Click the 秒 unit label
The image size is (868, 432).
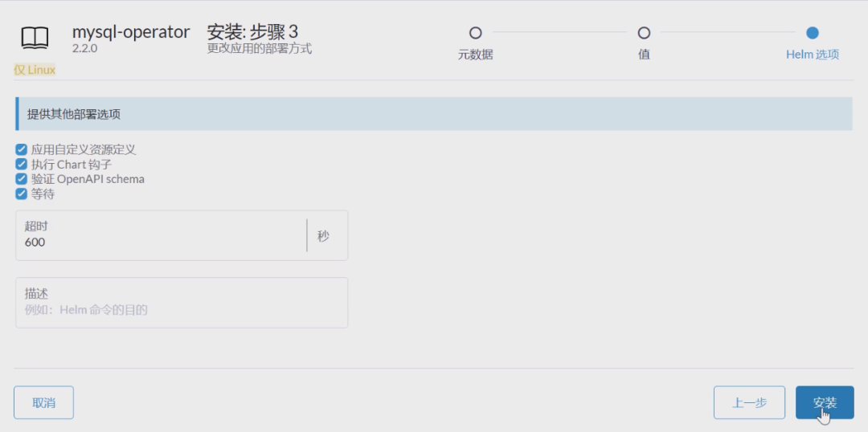pyautogui.click(x=323, y=236)
